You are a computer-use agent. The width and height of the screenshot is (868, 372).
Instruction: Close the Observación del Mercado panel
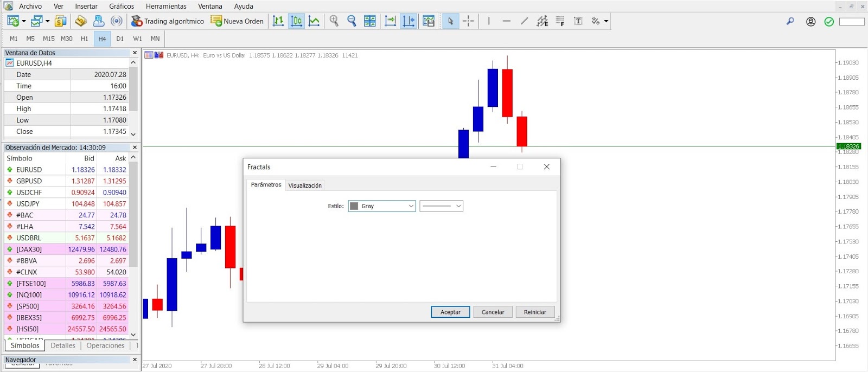tap(135, 147)
